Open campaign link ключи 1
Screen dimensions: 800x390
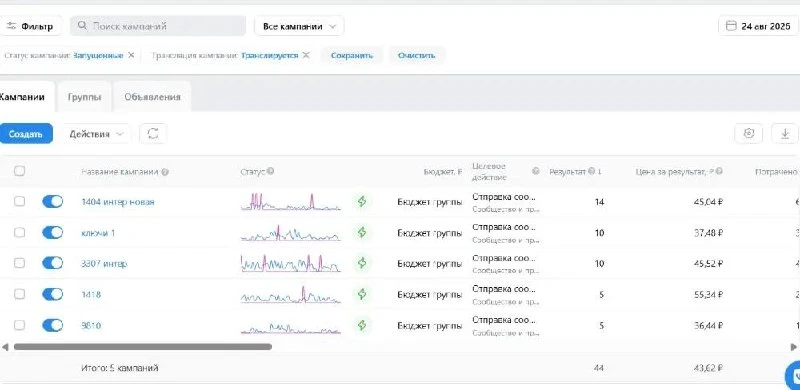coord(98,233)
